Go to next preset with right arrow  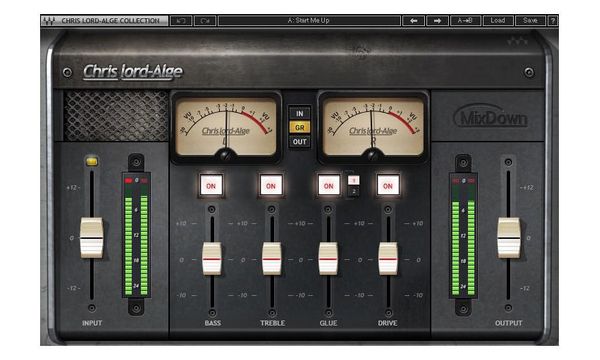437,21
